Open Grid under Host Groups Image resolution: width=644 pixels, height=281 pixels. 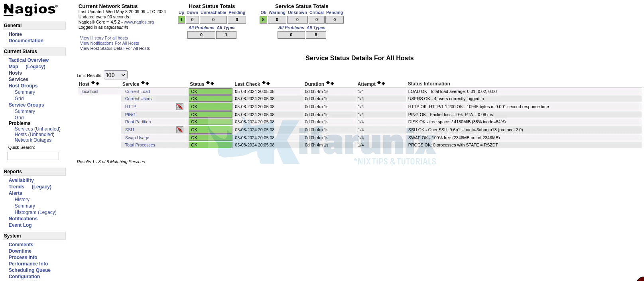(x=19, y=99)
